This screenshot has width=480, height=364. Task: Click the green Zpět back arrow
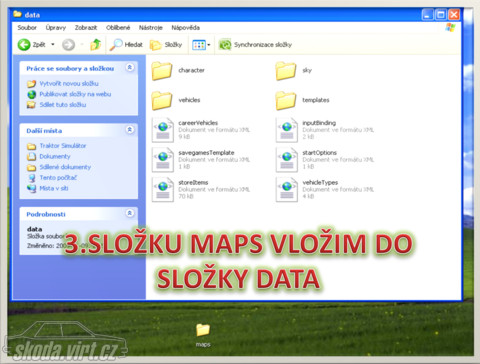24,45
